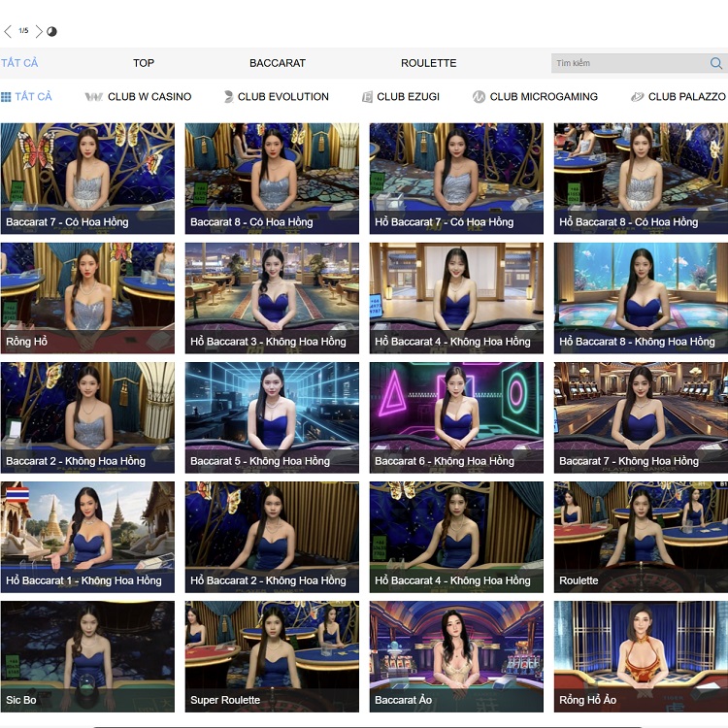Open the Rồng Hổ game thumbnail
The width and height of the screenshot is (728, 728).
[87, 297]
